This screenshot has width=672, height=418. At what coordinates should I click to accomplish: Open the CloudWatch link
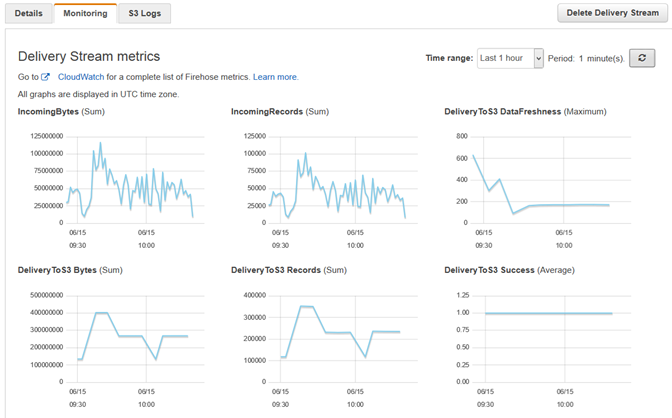point(81,77)
